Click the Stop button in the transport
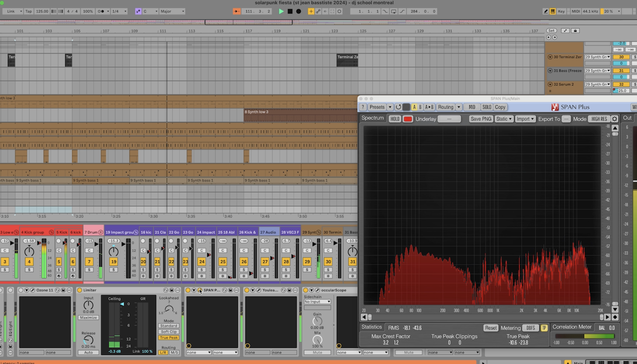637x364 pixels. (290, 11)
